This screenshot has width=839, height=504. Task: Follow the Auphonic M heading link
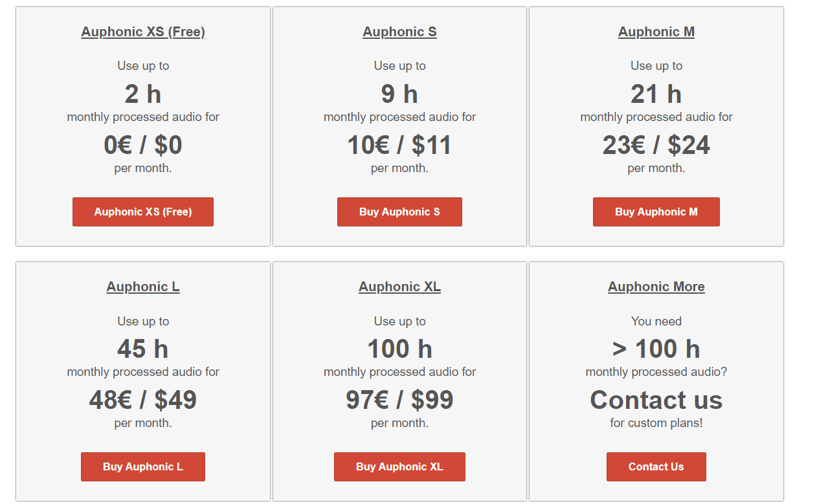click(x=656, y=32)
